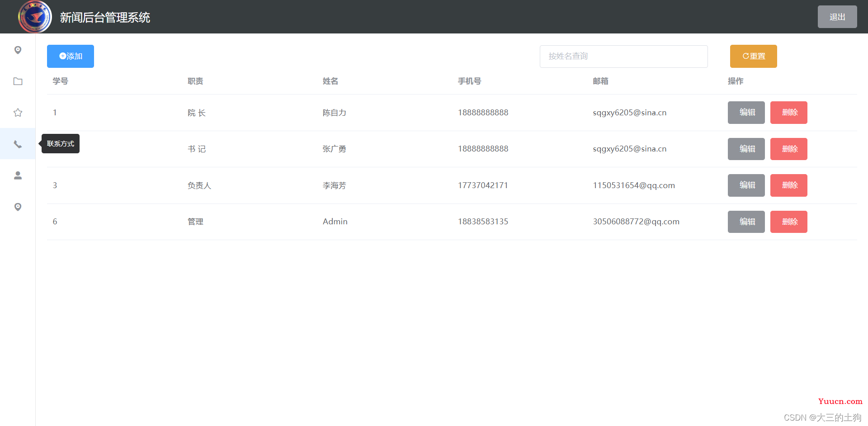The image size is (868, 426).
Task: Click email 1150531654@qq.com
Action: tap(634, 185)
